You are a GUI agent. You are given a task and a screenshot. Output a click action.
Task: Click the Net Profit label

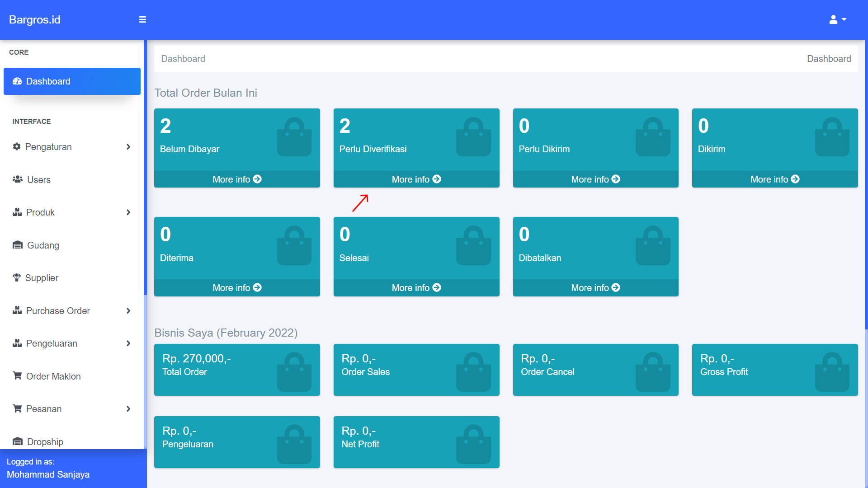click(x=360, y=444)
